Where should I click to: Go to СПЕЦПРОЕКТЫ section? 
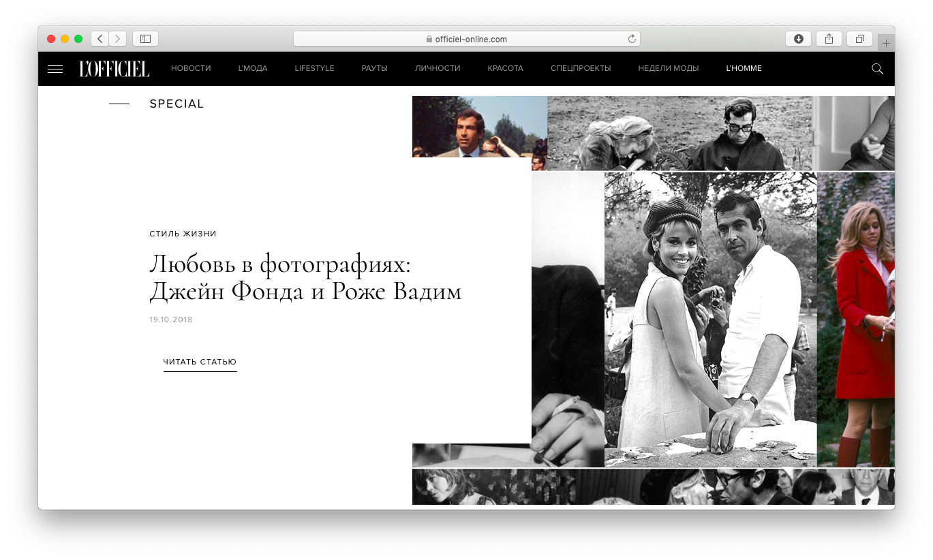pyautogui.click(x=581, y=69)
